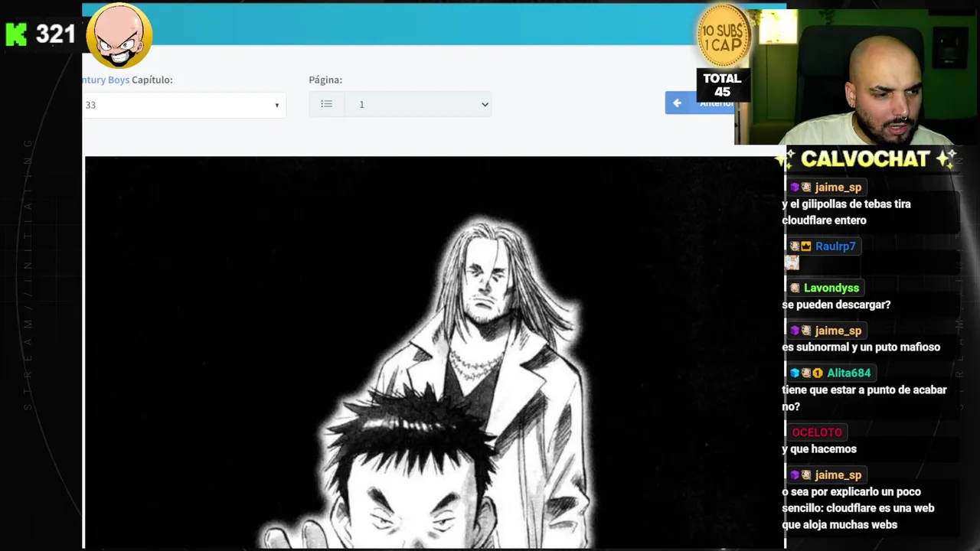Click the bald cartoon avatar icon
The height and width of the screenshot is (551, 980).
coord(119,35)
